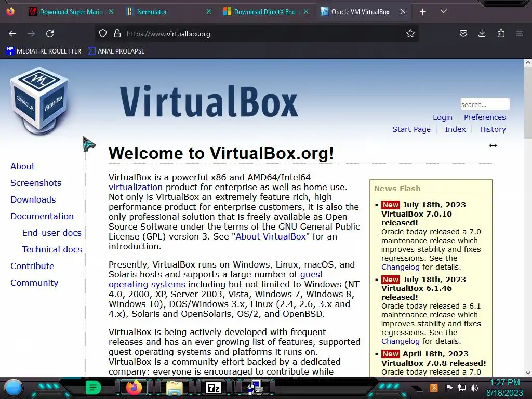Open the extensions puzzle icon
Screen dimensions: 532x399
tap(501, 34)
